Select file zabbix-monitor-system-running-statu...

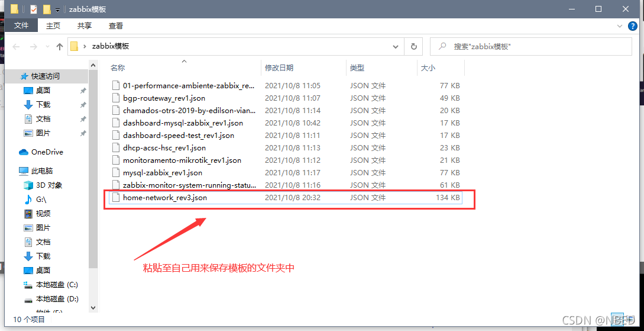pyautogui.click(x=189, y=185)
